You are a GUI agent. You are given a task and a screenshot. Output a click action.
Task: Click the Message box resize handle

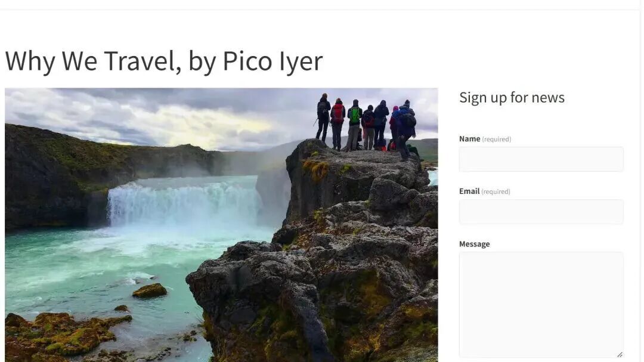[620, 354]
